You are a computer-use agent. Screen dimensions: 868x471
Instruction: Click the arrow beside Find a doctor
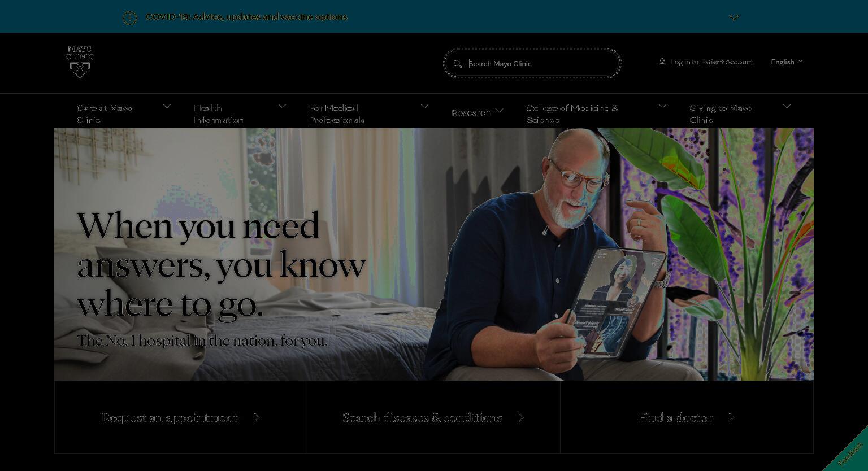pyautogui.click(x=731, y=417)
